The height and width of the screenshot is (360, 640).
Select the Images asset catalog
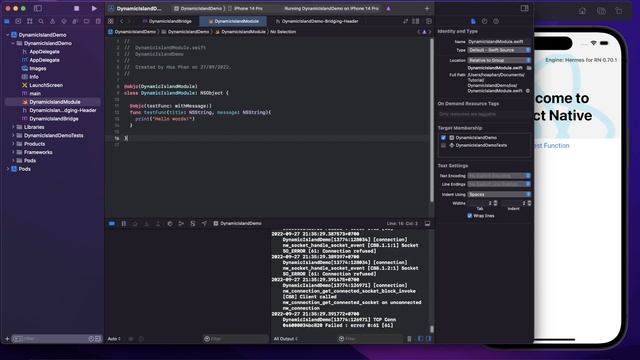point(38,69)
